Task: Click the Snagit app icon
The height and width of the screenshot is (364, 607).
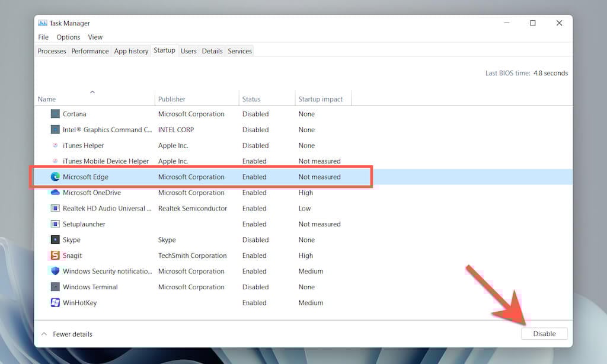Action: (x=55, y=255)
